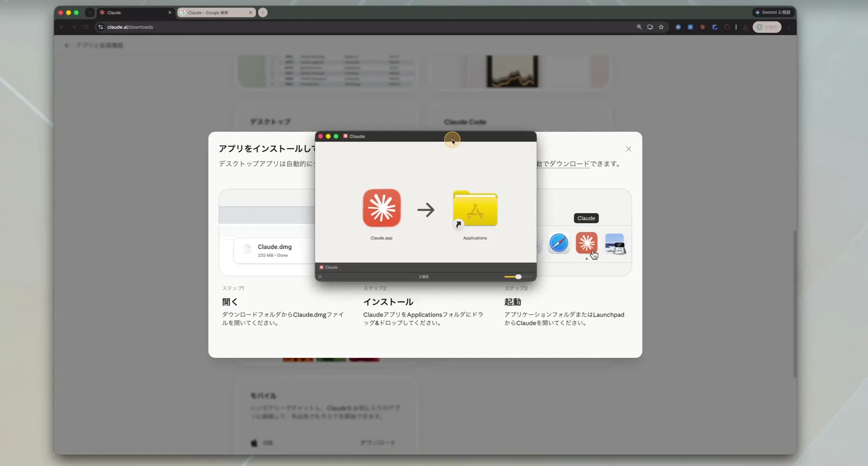Screen dimensions: 868x466
Task: Click the Apple logo icon in the mobile section
Action: (x=254, y=442)
